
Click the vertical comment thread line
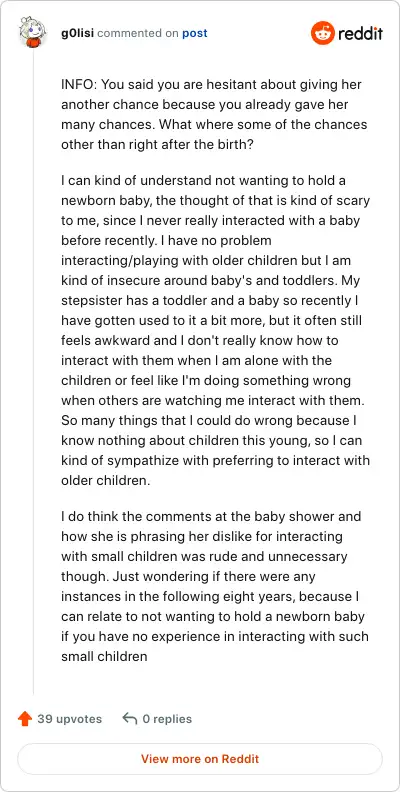(33, 371)
